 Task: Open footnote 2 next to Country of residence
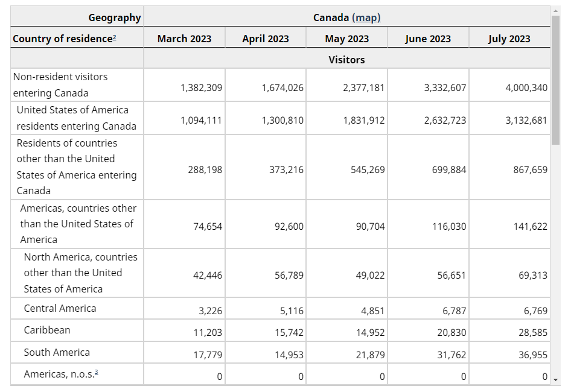[114, 38]
